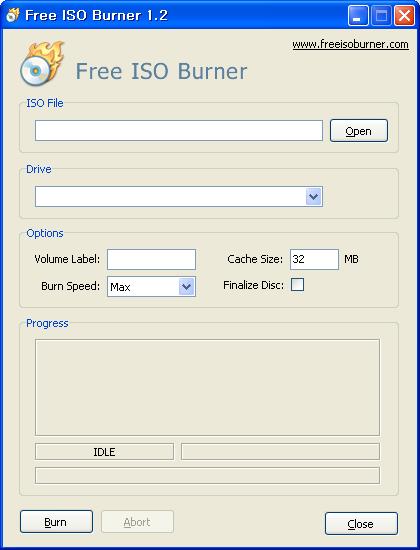420x550 pixels.
Task: Click into the Volume Label field
Action: (151, 259)
